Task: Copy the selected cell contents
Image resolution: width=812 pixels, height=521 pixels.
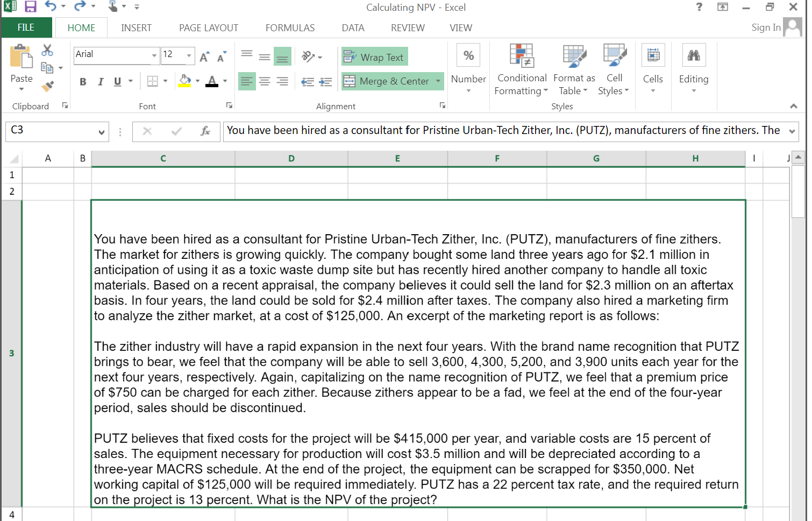Action: point(47,68)
